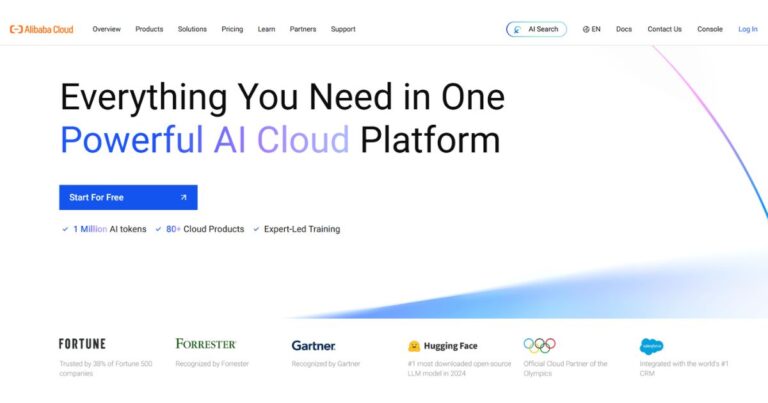
Task: Open the EN language selector
Action: [x=596, y=29]
